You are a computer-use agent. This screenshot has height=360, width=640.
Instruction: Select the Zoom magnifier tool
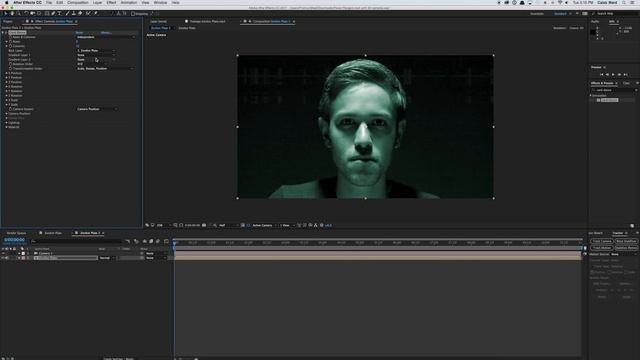pyautogui.click(x=18, y=13)
